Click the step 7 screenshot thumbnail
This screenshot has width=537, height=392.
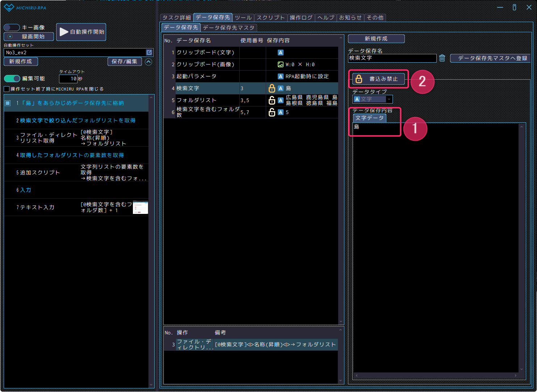[x=140, y=207]
